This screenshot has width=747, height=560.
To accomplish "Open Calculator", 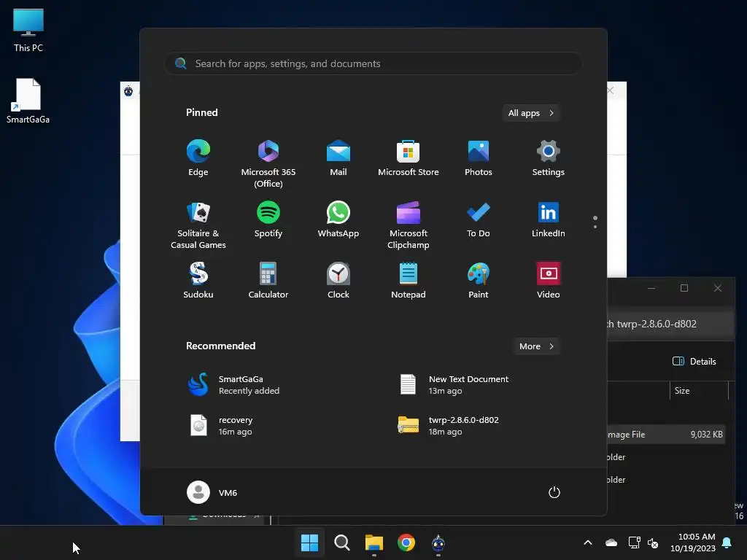I will point(268,281).
